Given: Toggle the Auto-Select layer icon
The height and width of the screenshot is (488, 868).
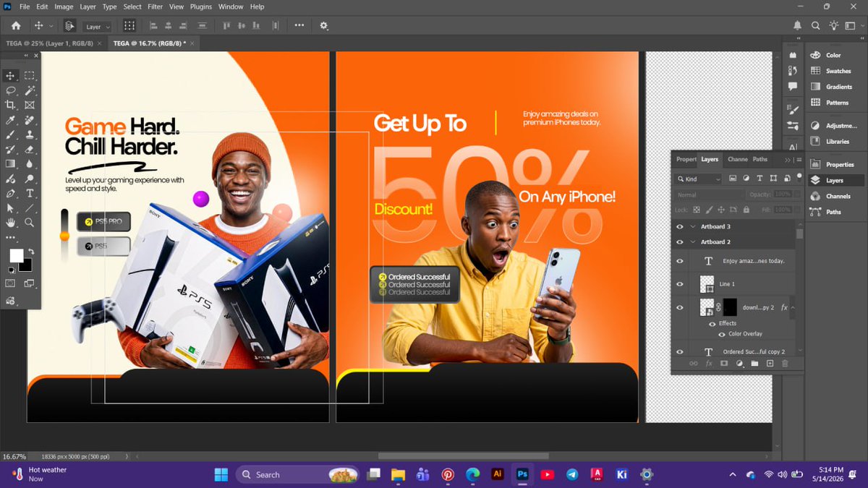Looking at the screenshot, I should [x=69, y=26].
